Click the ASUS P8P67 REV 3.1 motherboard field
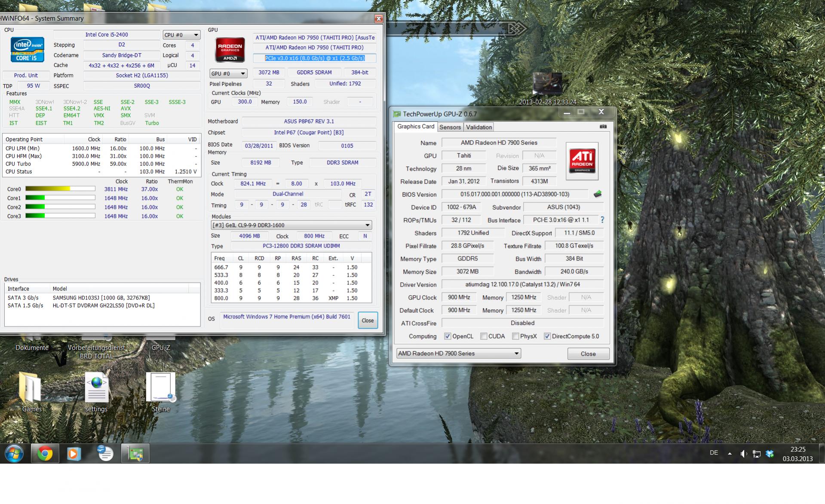 309,122
